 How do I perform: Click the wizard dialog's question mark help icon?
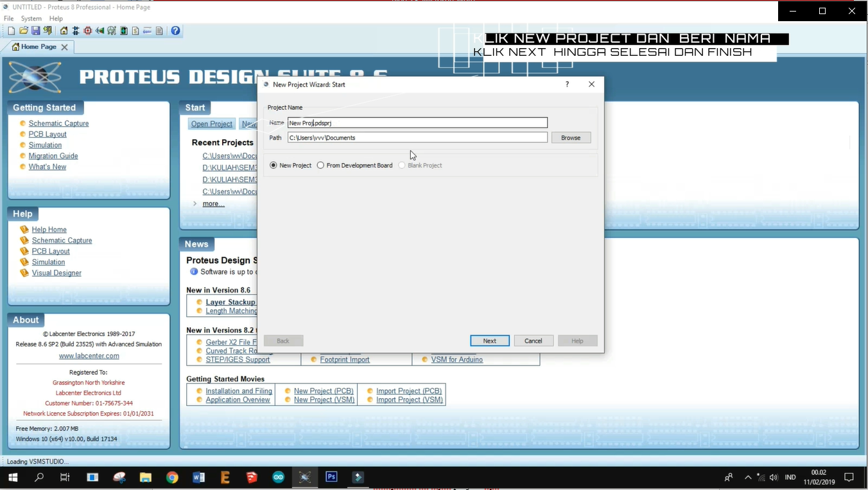coord(567,84)
